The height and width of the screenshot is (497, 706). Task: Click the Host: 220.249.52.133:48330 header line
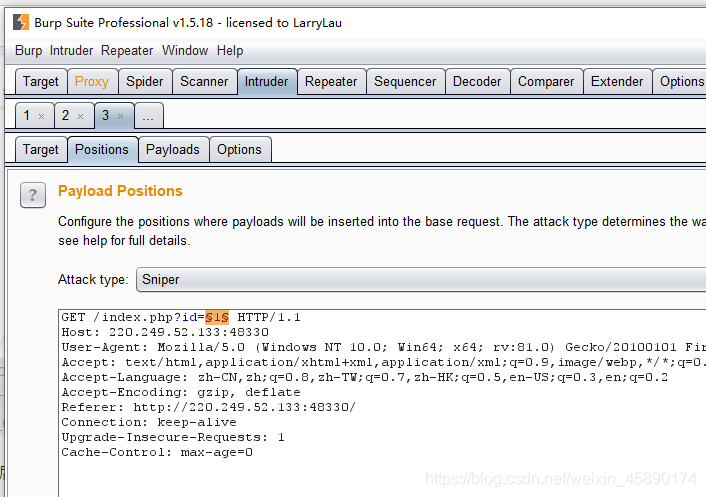(165, 332)
